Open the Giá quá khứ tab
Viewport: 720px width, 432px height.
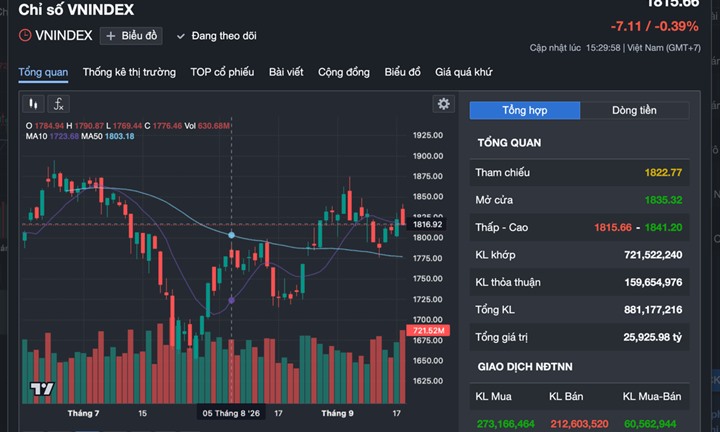(464, 72)
